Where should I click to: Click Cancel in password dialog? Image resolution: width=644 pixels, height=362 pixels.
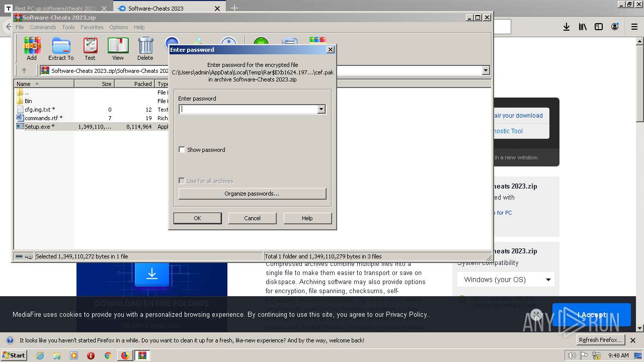[x=252, y=218]
